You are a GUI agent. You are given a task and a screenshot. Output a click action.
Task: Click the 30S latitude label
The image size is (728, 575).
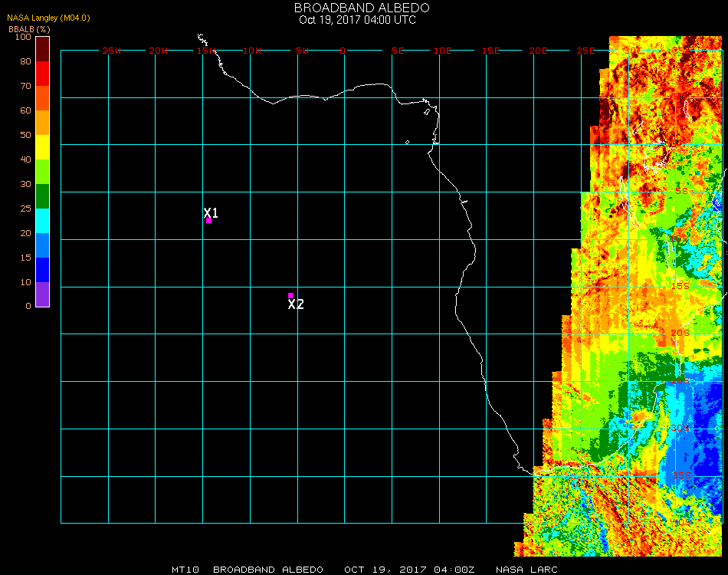680,428
